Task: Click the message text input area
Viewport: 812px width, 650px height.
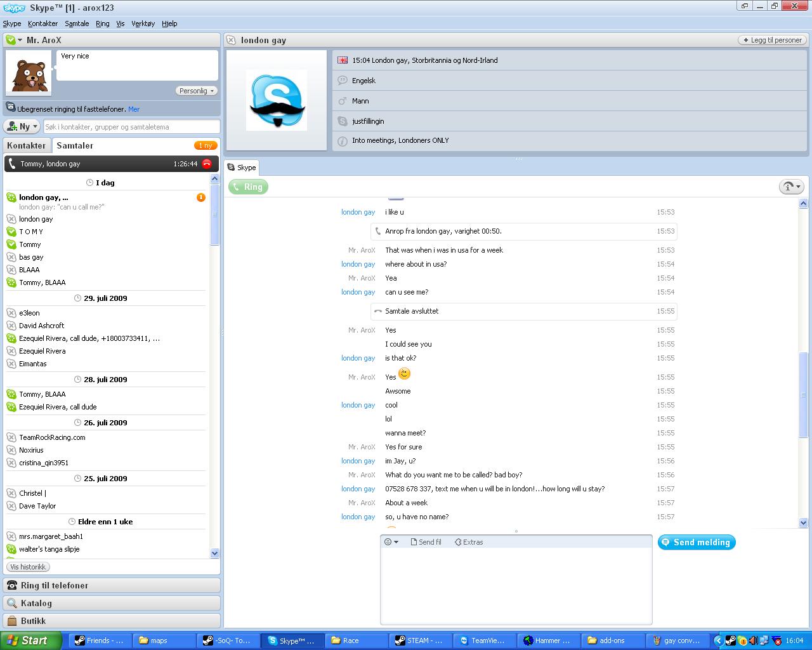Action: point(516,585)
